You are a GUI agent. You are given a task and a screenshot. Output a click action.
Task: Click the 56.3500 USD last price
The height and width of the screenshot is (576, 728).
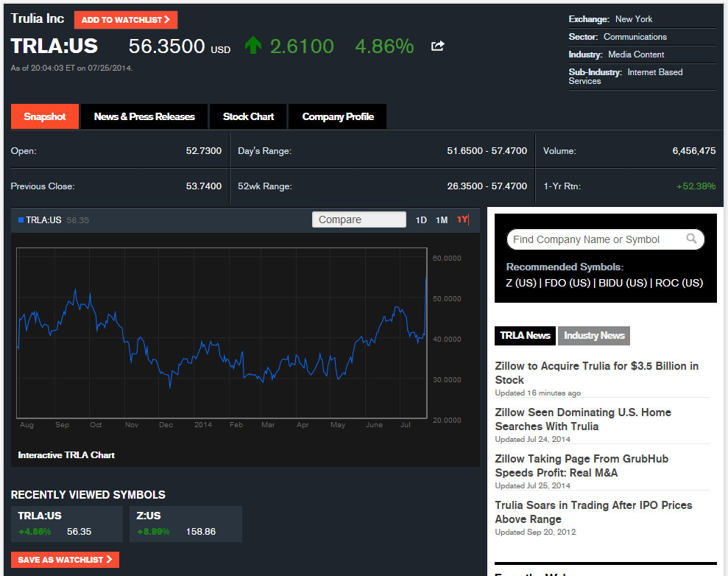[x=179, y=46]
